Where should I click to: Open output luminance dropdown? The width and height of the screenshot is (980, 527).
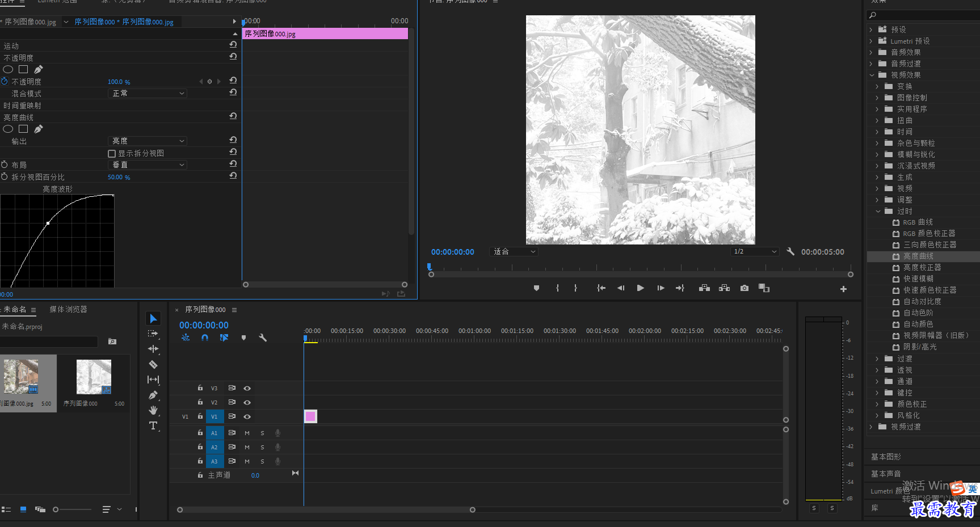point(148,141)
